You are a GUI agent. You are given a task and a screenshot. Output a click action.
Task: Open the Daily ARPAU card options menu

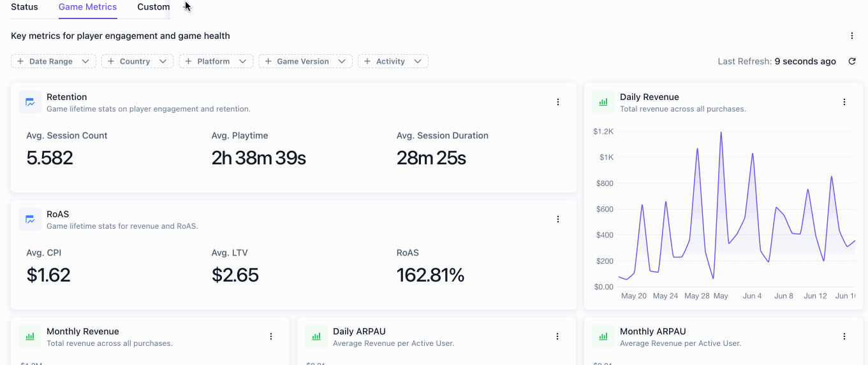click(557, 336)
